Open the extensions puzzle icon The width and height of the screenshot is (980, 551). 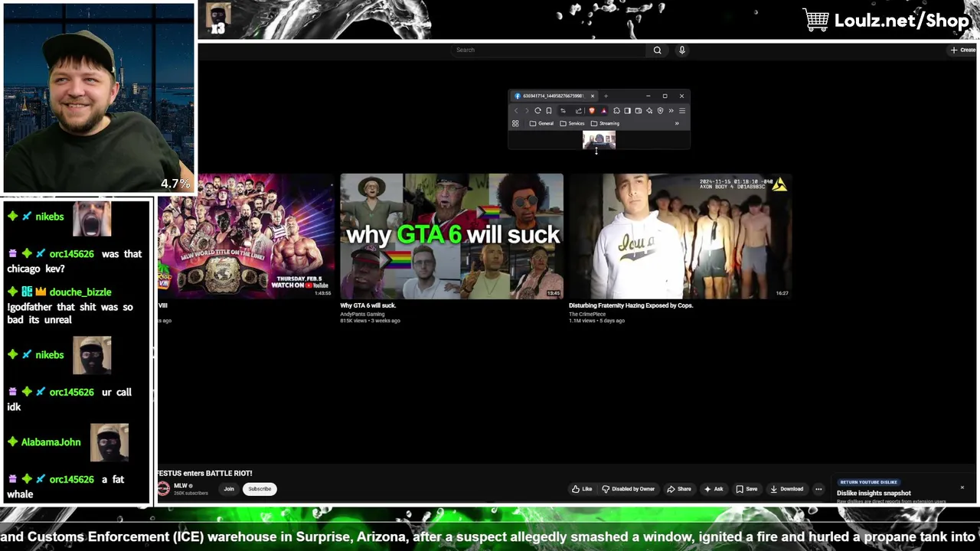coord(616,111)
